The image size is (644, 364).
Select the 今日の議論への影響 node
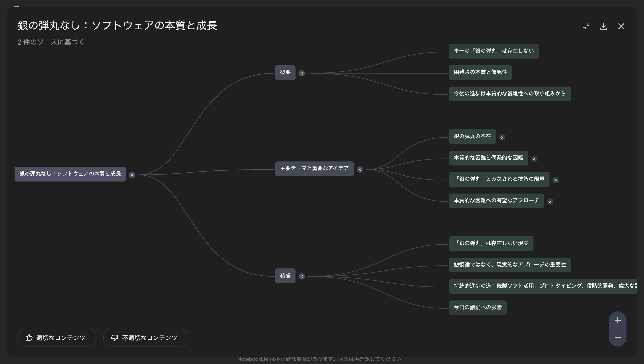click(478, 307)
